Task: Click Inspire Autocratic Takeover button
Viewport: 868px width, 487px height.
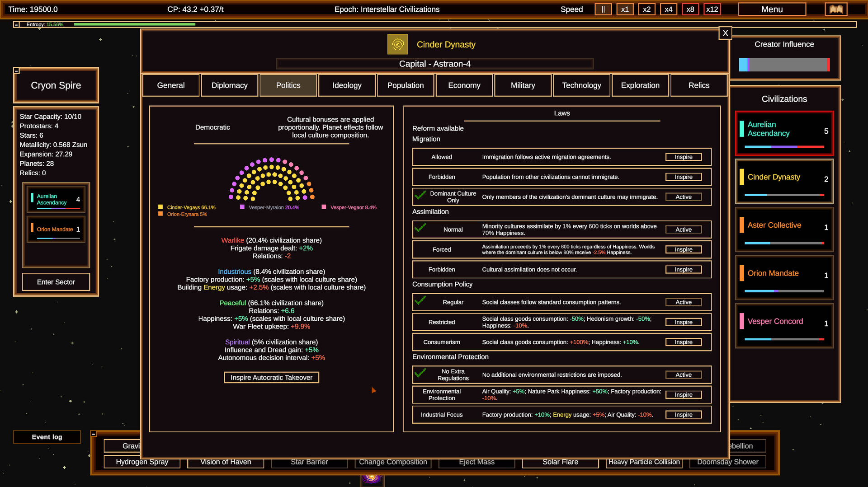Action: (x=271, y=378)
